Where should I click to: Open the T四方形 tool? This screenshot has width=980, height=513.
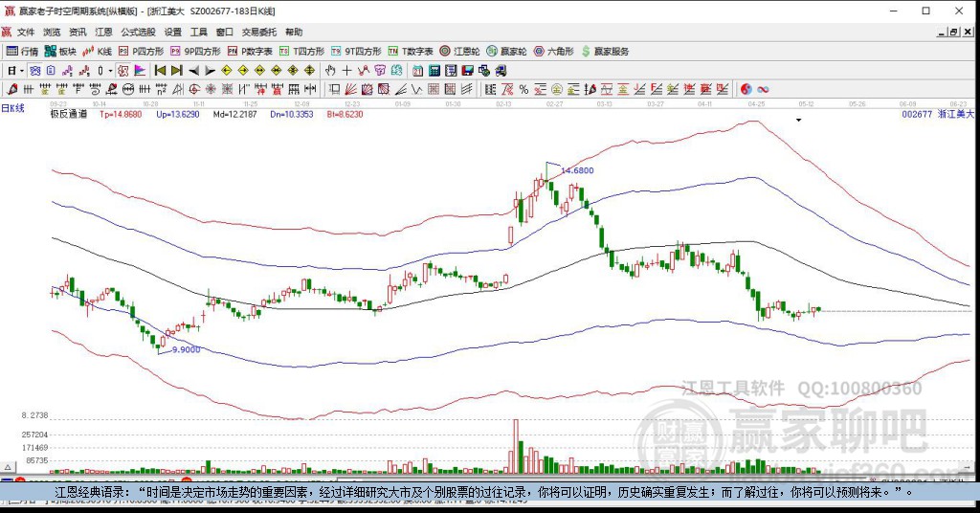tap(301, 52)
